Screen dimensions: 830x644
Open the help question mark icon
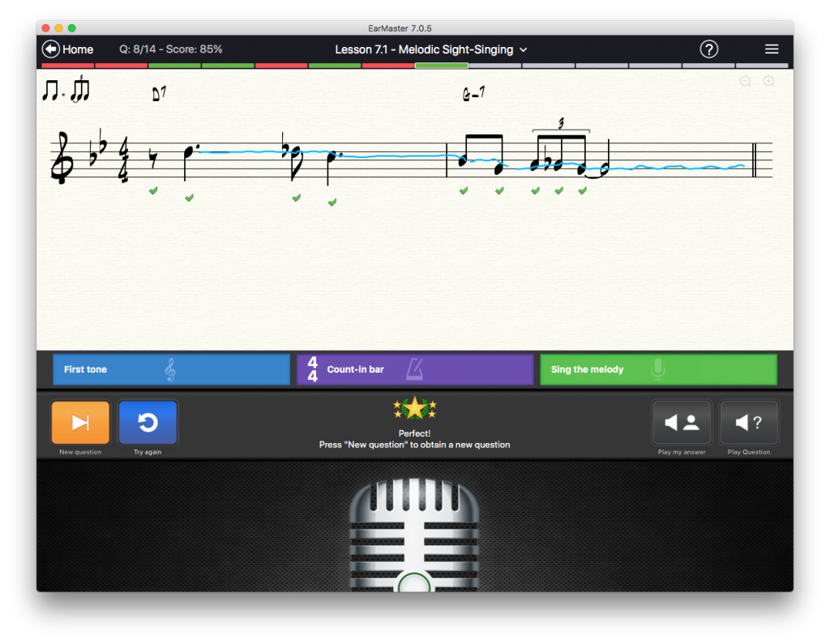[708, 49]
